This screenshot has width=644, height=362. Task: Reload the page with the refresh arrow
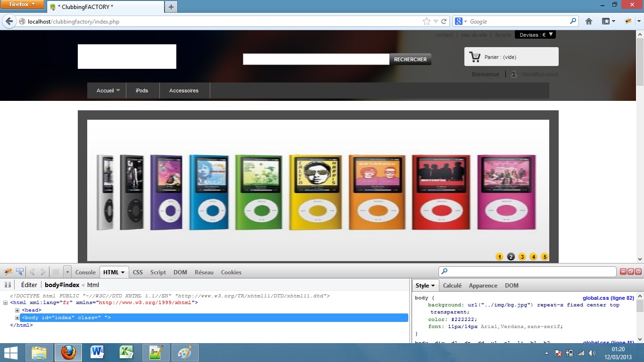click(x=444, y=21)
